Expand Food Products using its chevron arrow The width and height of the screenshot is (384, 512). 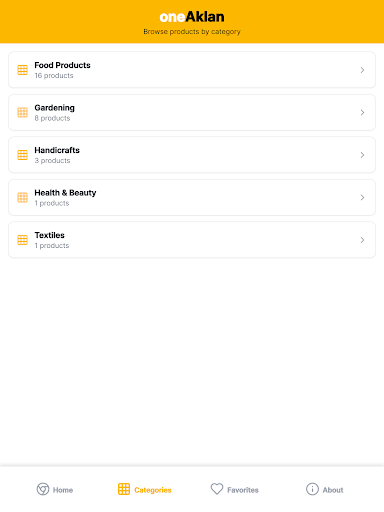coord(362,70)
